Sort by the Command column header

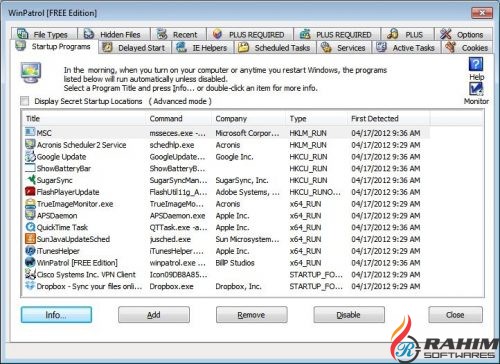click(178, 118)
